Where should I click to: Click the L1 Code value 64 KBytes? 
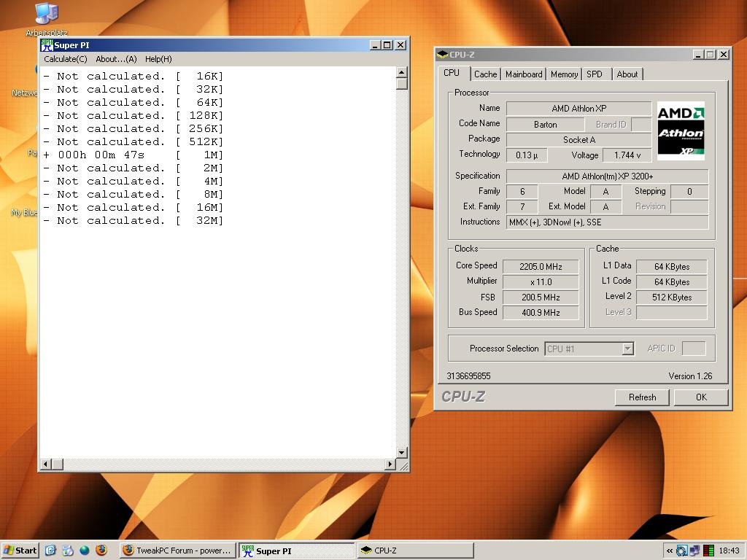672,282
